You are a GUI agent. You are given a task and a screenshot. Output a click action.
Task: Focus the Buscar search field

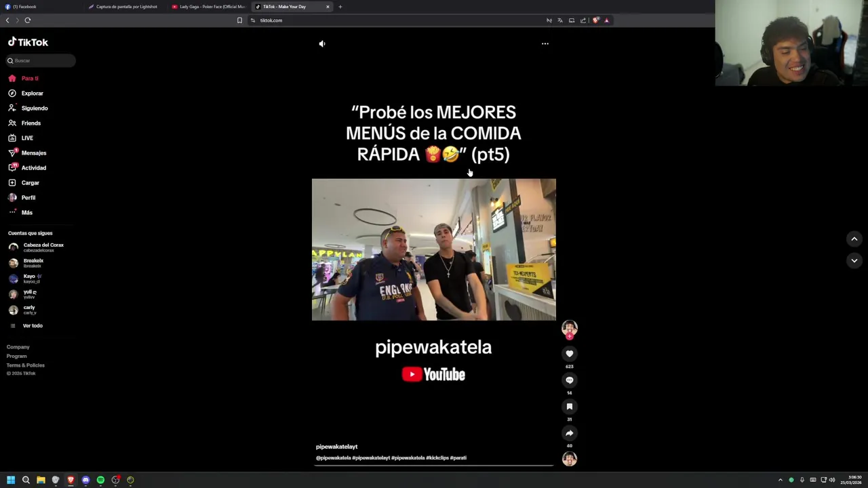coord(41,60)
